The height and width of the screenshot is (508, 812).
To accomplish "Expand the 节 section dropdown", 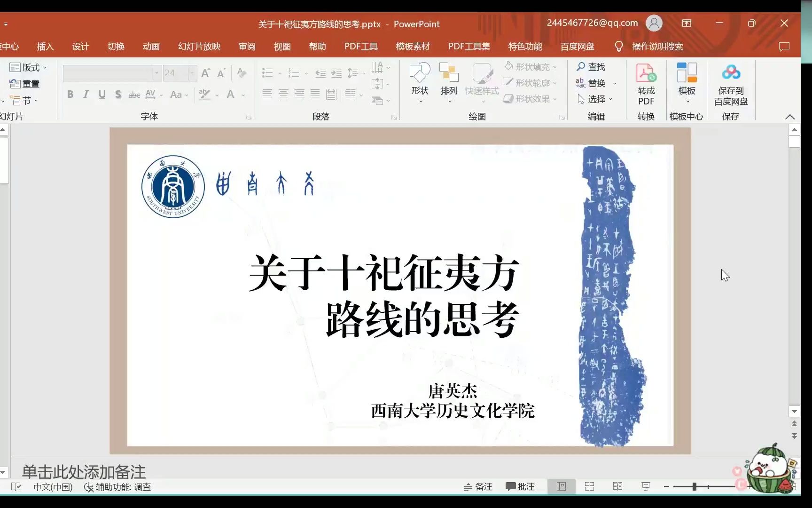I will tap(24, 101).
